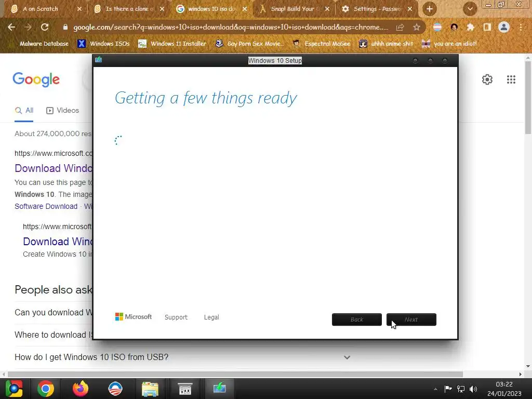Click the Windows 10 Setup title text
This screenshot has width=532, height=399.
click(x=275, y=61)
